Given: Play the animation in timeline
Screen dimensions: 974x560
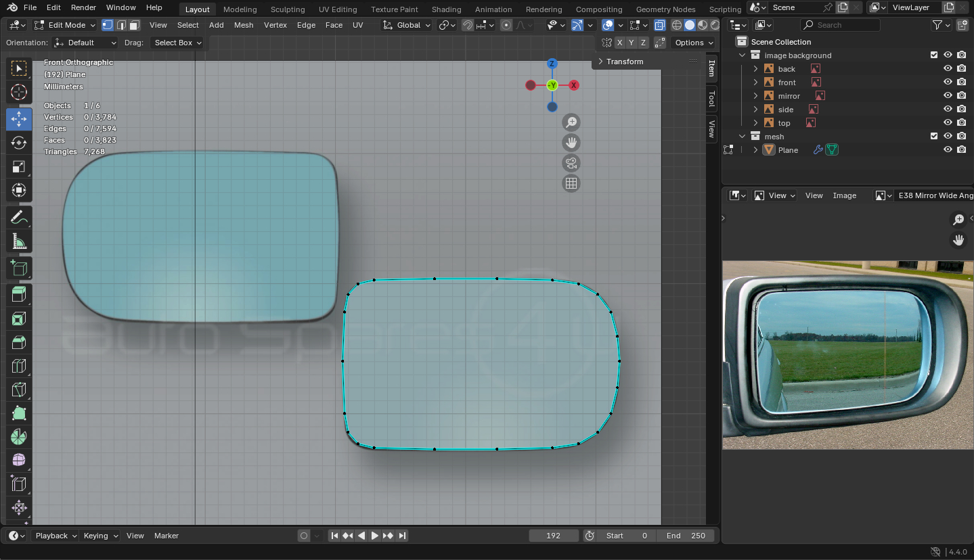Looking at the screenshot, I should coord(374,536).
